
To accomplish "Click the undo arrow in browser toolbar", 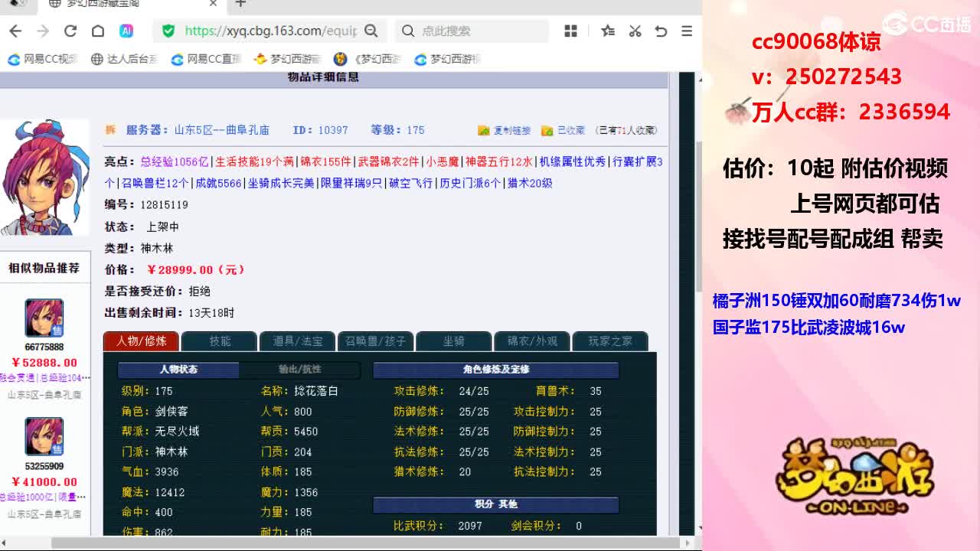I will (x=661, y=31).
